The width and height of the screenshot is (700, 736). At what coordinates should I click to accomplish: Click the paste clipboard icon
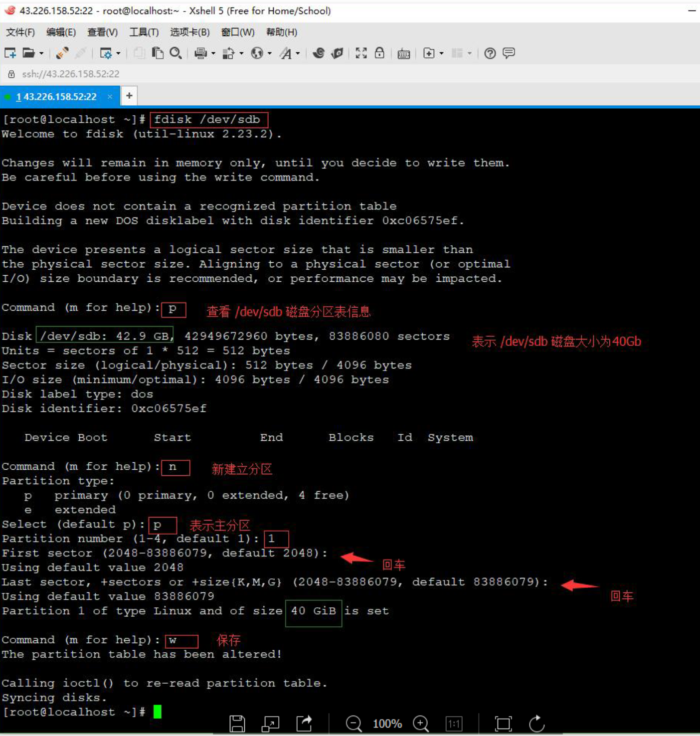point(158,53)
